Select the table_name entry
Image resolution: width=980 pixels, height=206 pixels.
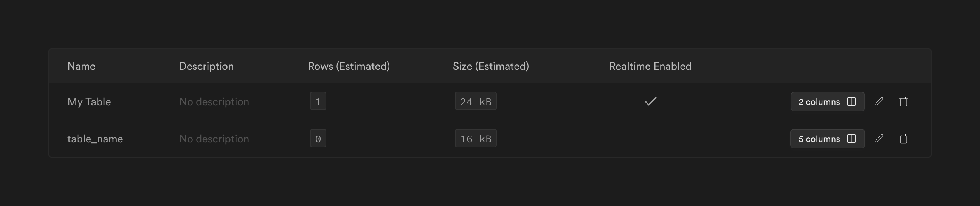(95, 139)
